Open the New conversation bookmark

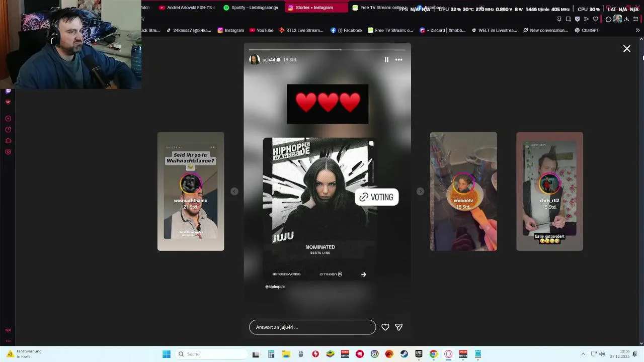pyautogui.click(x=545, y=30)
